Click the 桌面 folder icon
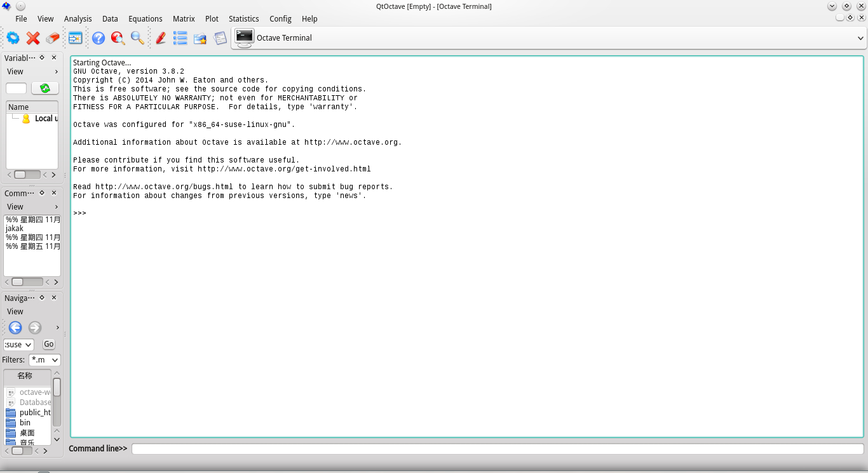Screen dimensions: 868x473 tap(11, 433)
